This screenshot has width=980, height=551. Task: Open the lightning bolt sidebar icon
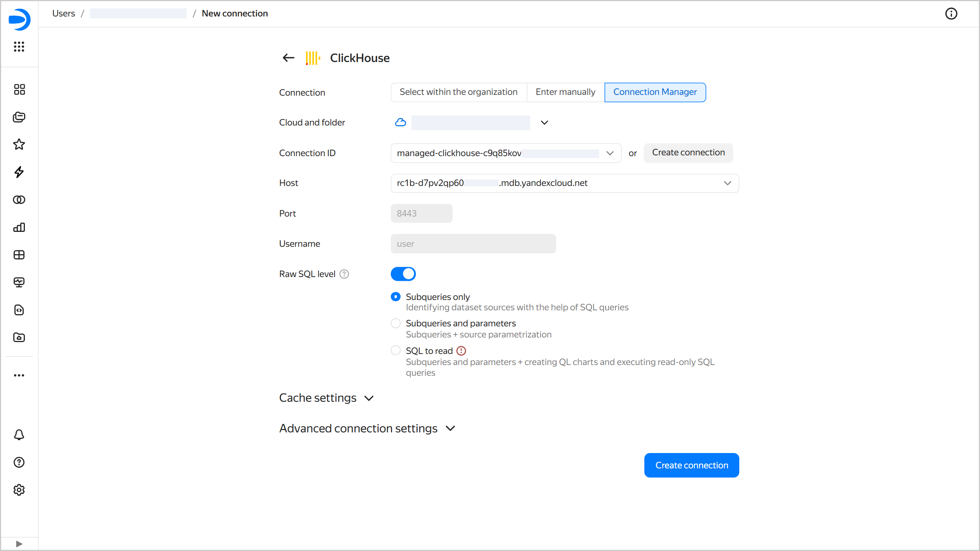click(19, 172)
